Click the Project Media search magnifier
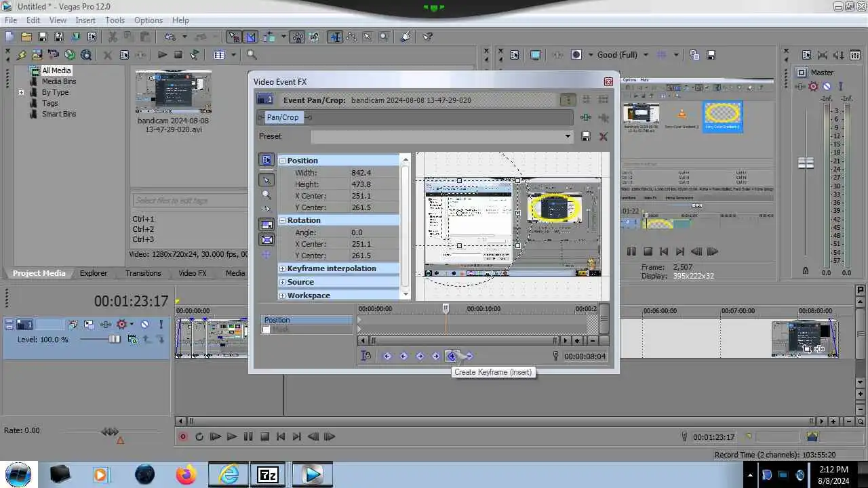This screenshot has width=868, height=488. 252,55
